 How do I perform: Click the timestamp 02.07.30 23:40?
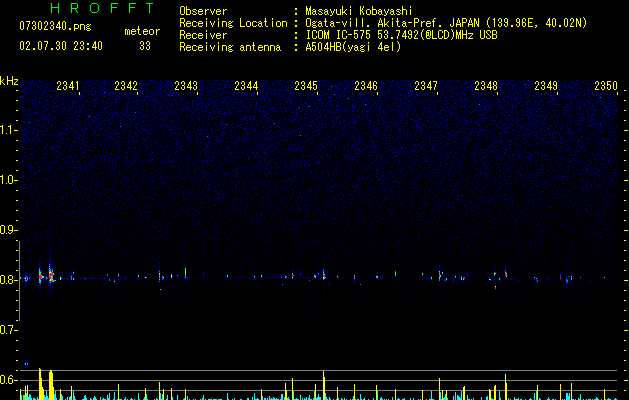point(61,46)
